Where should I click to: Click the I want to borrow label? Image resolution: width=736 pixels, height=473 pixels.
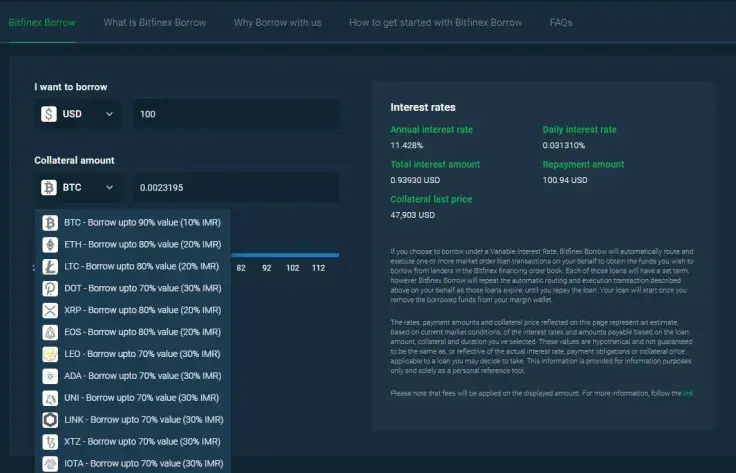pos(71,87)
